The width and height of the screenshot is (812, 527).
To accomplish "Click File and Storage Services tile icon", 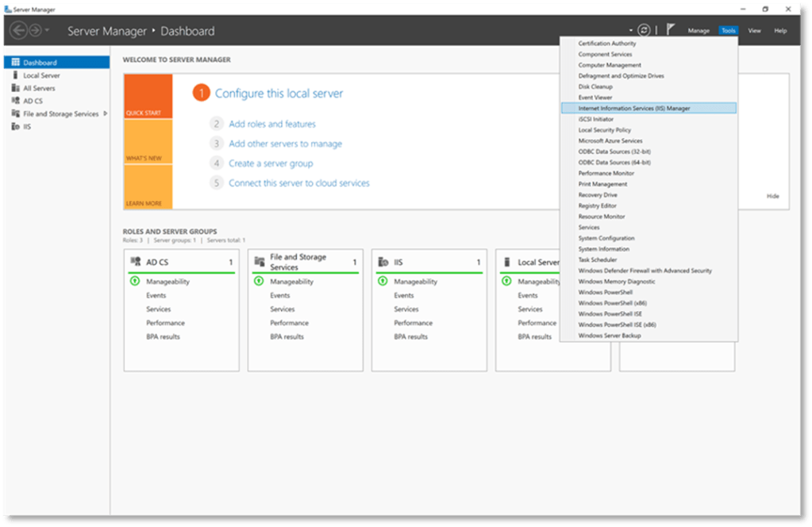I will tap(259, 262).
